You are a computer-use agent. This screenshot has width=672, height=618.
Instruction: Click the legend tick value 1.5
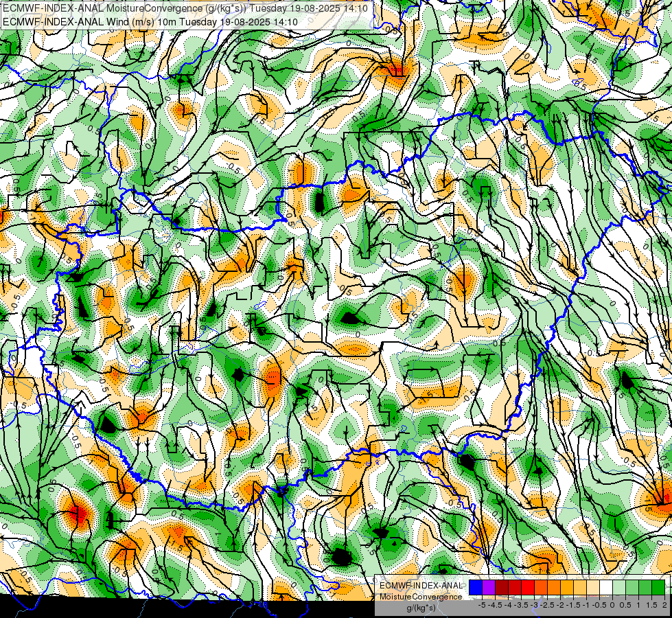tap(652, 605)
